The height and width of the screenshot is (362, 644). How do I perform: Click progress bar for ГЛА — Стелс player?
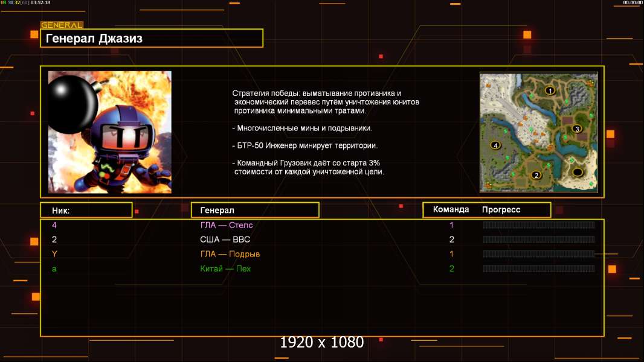click(x=539, y=224)
